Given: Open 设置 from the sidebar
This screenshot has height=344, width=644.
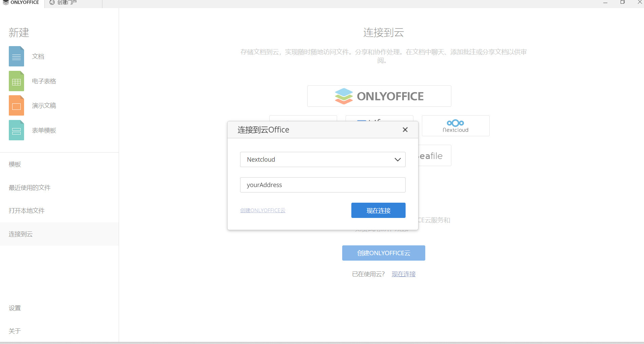Looking at the screenshot, I should 15,308.
